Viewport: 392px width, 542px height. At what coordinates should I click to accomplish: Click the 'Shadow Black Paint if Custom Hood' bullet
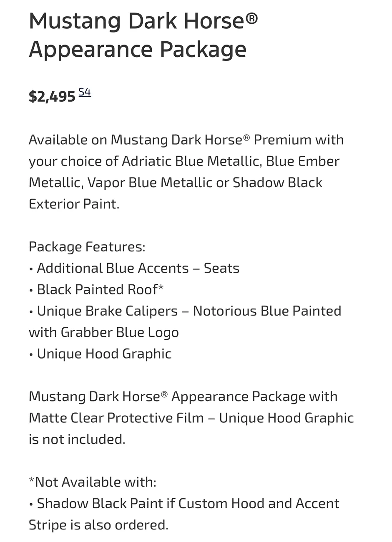[x=184, y=503]
